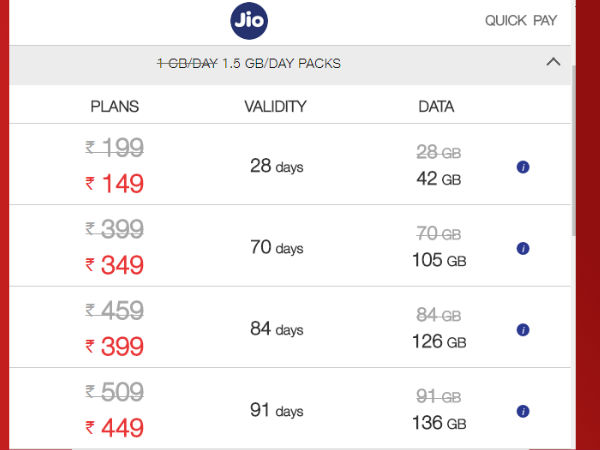Show info icon for ₹399 plan

[523, 330]
